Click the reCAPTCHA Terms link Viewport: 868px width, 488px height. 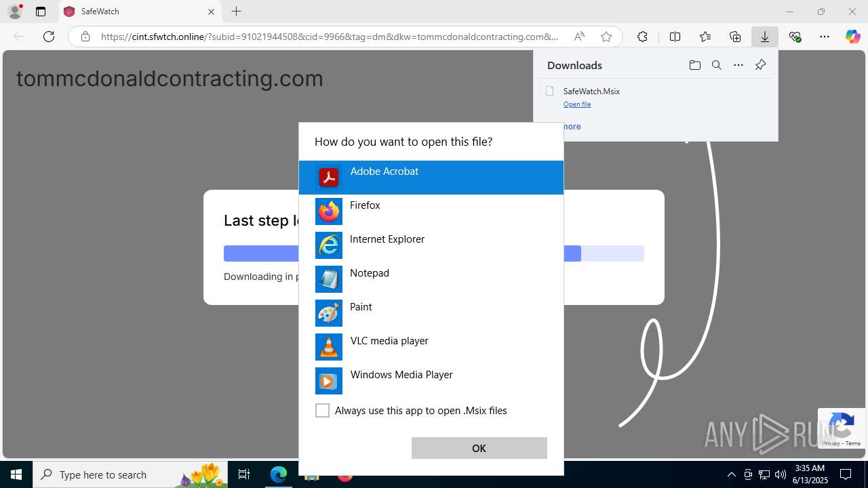[853, 443]
